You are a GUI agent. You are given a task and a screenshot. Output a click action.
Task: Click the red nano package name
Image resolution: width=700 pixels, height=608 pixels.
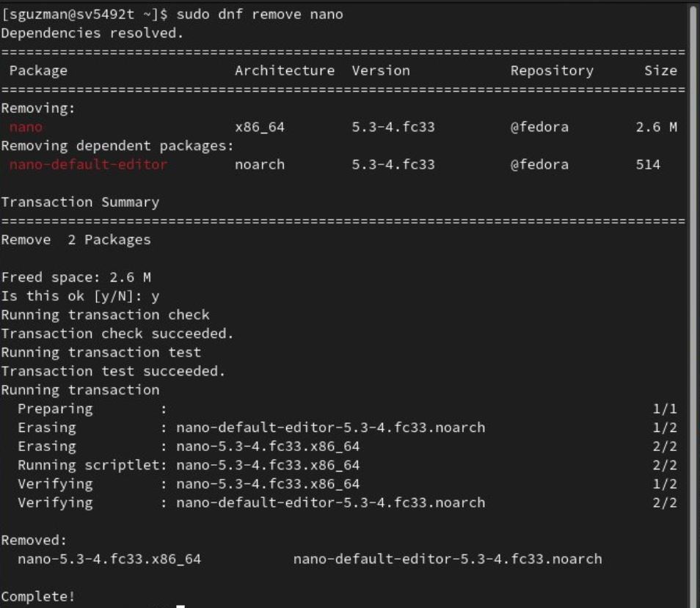pos(26,128)
